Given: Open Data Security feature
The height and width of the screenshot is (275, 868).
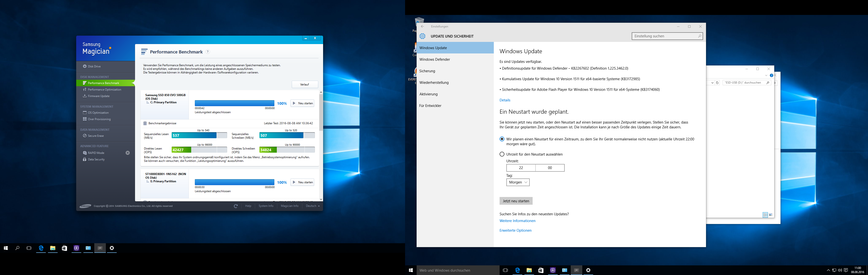Looking at the screenshot, I should (96, 160).
